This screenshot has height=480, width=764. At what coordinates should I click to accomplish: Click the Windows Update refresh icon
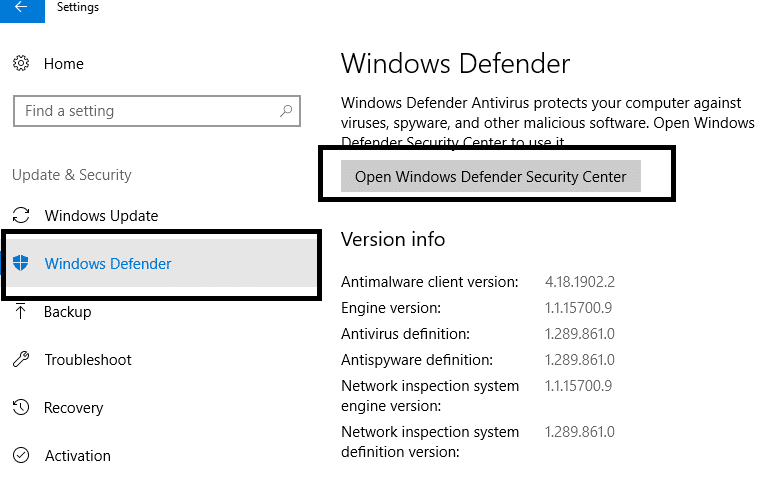21,216
